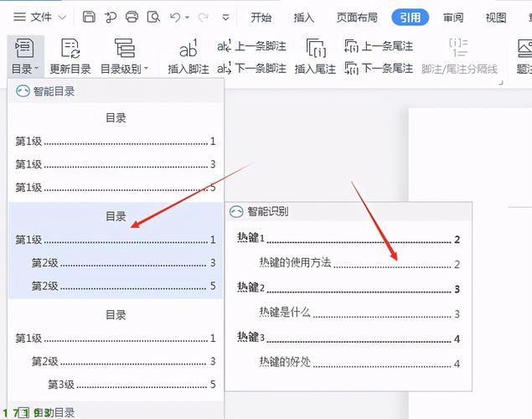
Task: Open the 文件 menu
Action: (x=41, y=17)
